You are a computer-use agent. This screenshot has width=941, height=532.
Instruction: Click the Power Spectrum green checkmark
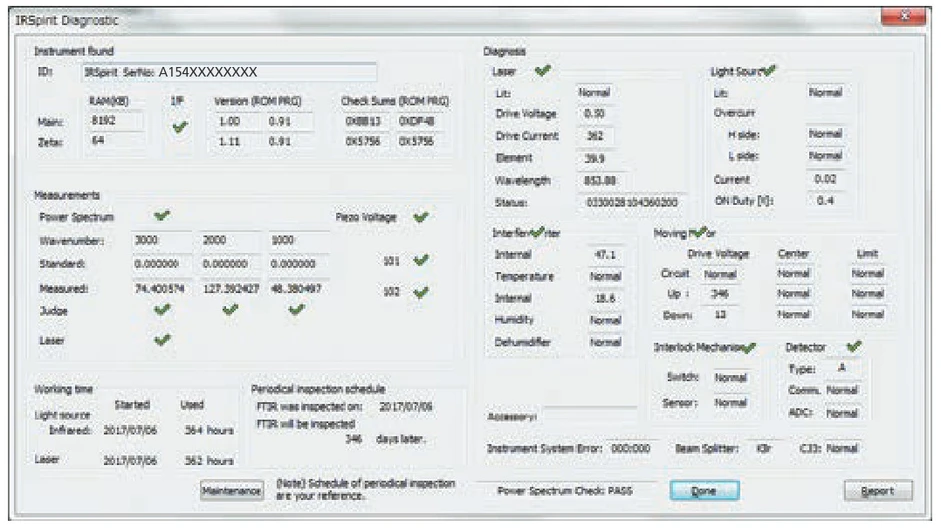pyautogui.click(x=163, y=214)
